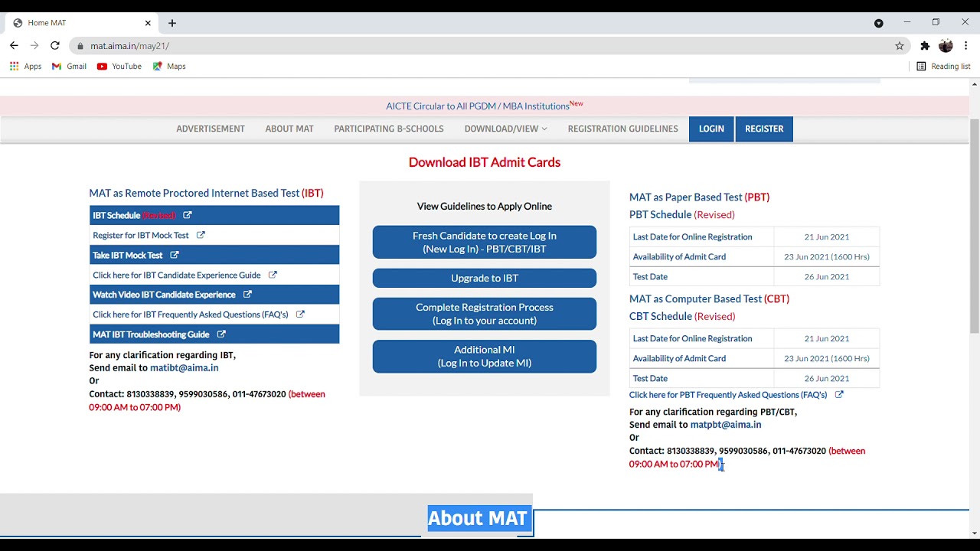Open the IBT Schedule (Revised) link

[134, 215]
